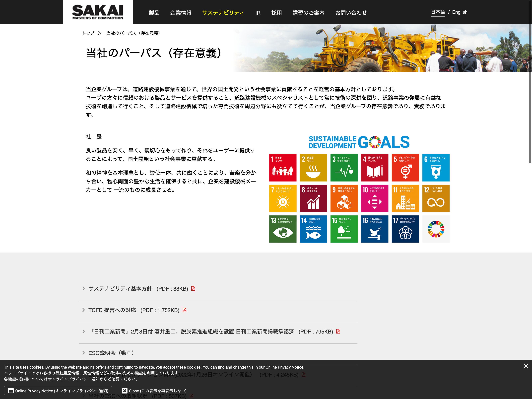Click the PDF icon beside TCFD 提言への対応
532x399 pixels.
coord(185,310)
